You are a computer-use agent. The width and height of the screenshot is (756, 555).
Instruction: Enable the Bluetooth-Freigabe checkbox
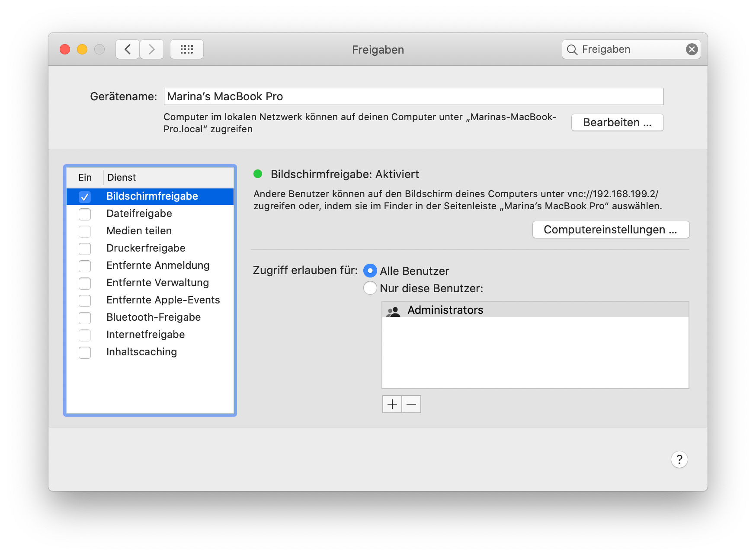point(85,318)
